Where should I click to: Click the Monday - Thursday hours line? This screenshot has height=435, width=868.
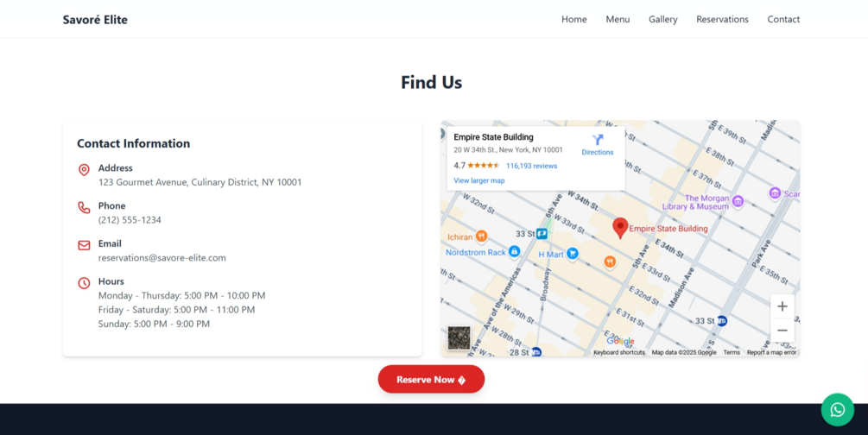coord(181,295)
